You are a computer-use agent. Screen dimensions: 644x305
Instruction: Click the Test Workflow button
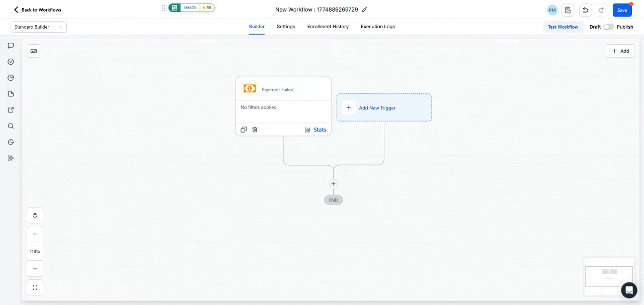click(563, 27)
